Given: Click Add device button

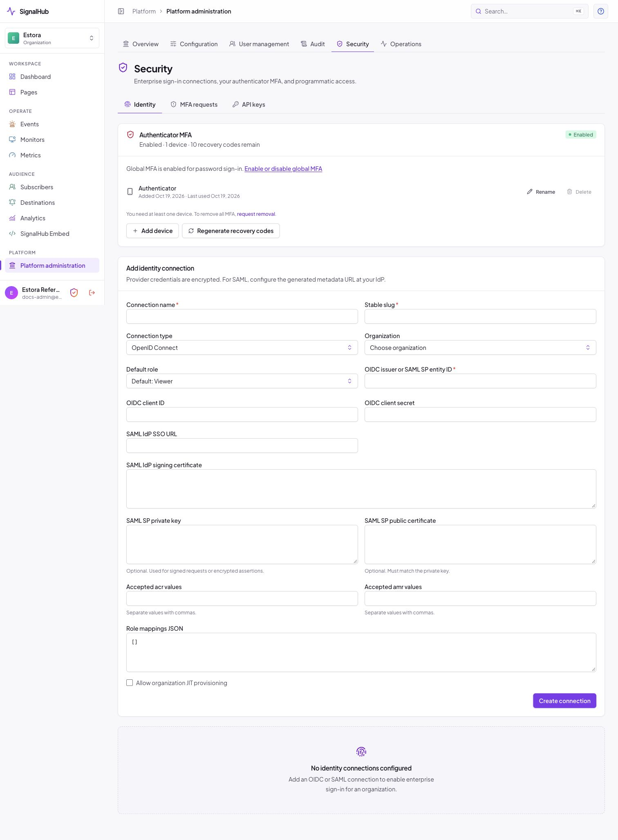Looking at the screenshot, I should click(152, 231).
